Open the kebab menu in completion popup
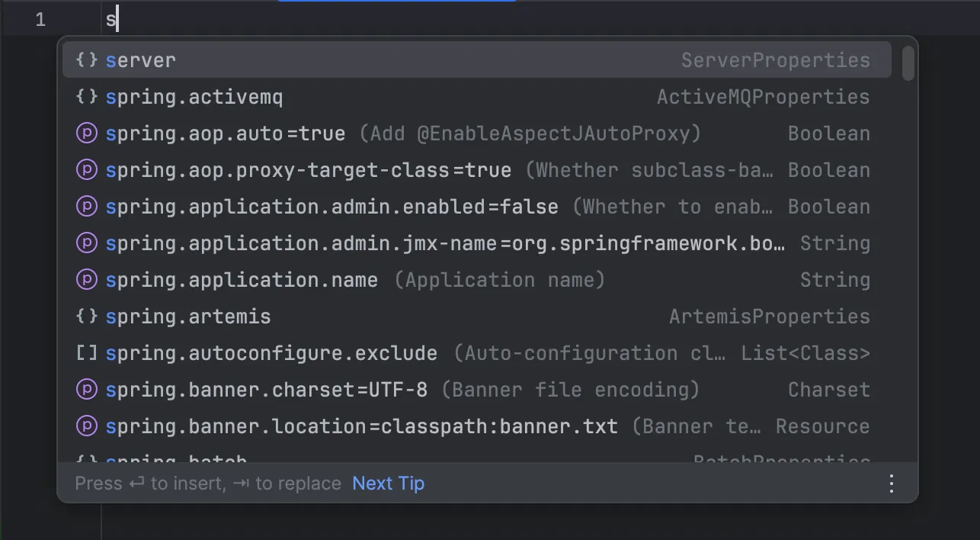 [x=891, y=484]
